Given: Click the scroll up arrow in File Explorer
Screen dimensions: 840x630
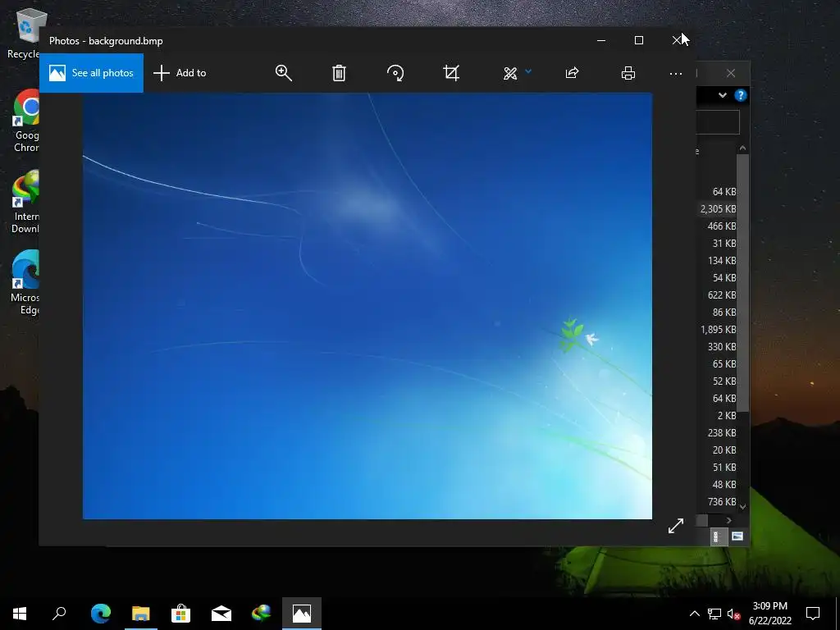Looking at the screenshot, I should click(742, 148).
